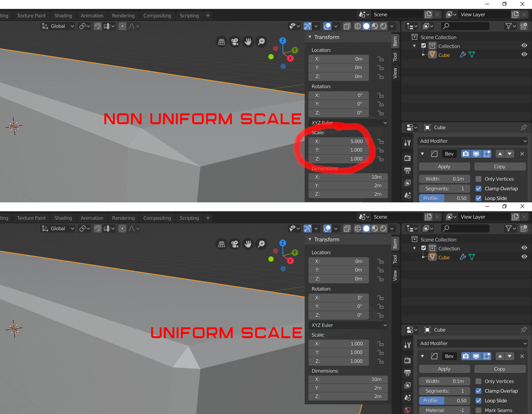Click the Apply button in the lower window
Image resolution: width=532 pixels, height=414 pixels.
(444, 369)
